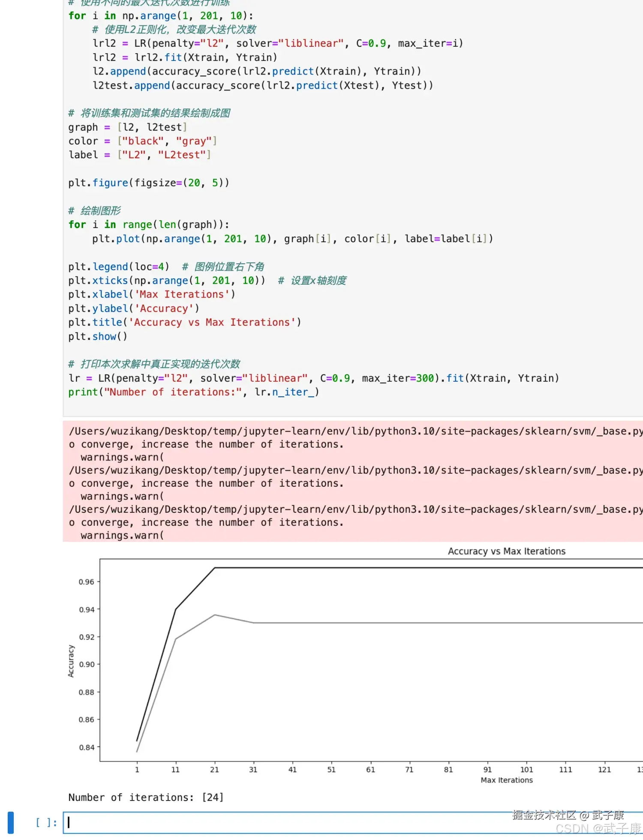Click the 'Accuracy' y-axis label
This screenshot has width=643, height=840.
[x=71, y=661]
